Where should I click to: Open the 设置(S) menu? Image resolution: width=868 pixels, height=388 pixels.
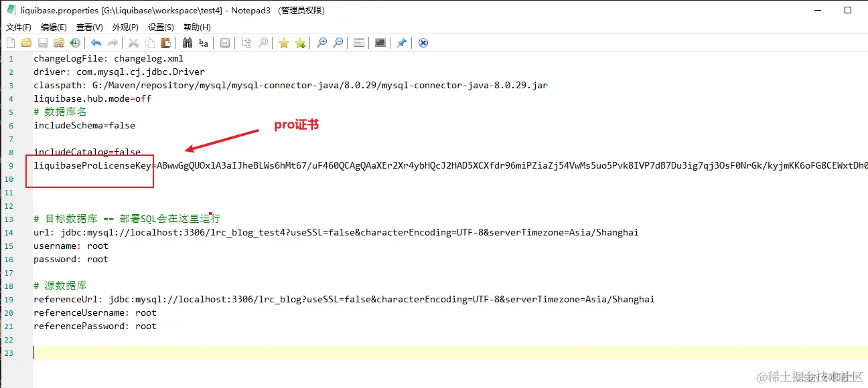coord(161,27)
